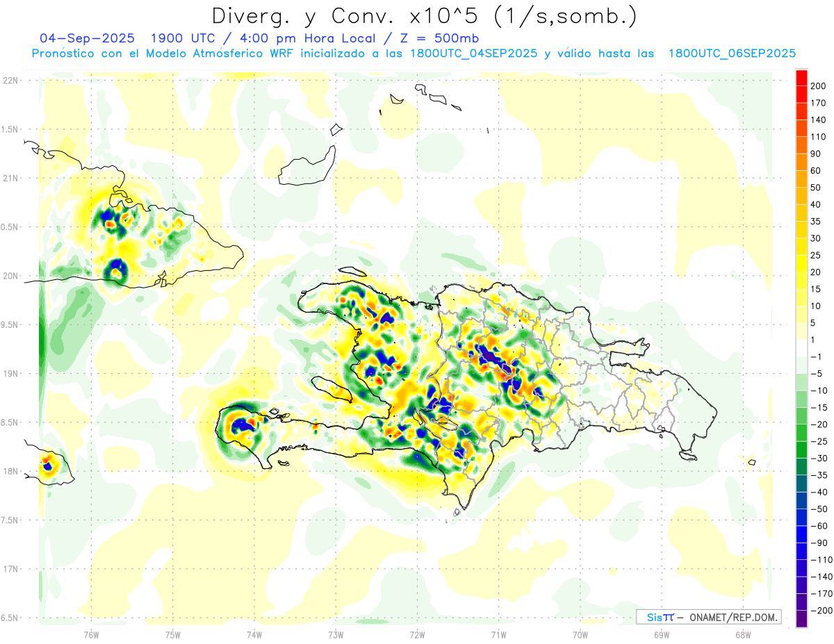Click the '20N' latitude label
This screenshot has width=834, height=644.
click(10, 276)
